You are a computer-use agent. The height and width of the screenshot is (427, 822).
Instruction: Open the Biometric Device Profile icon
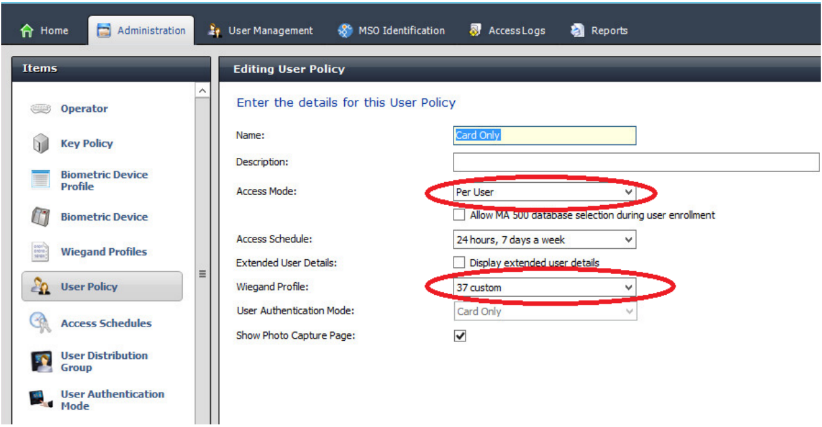(x=40, y=180)
